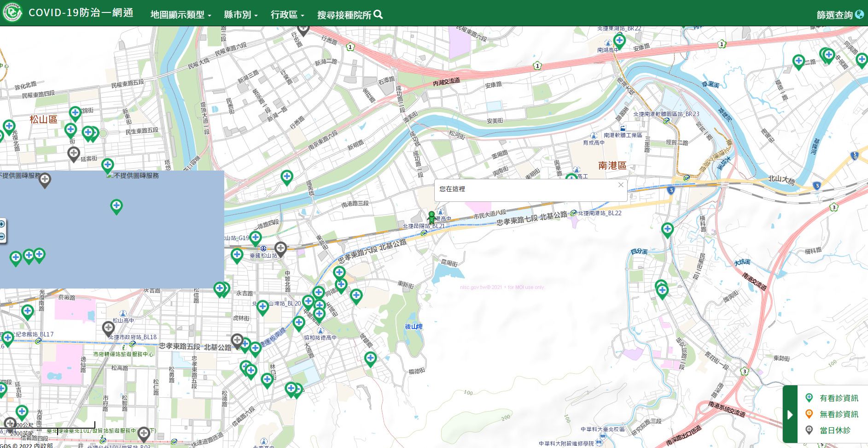Click the COVID-19防治一網通 site title

coord(81,12)
